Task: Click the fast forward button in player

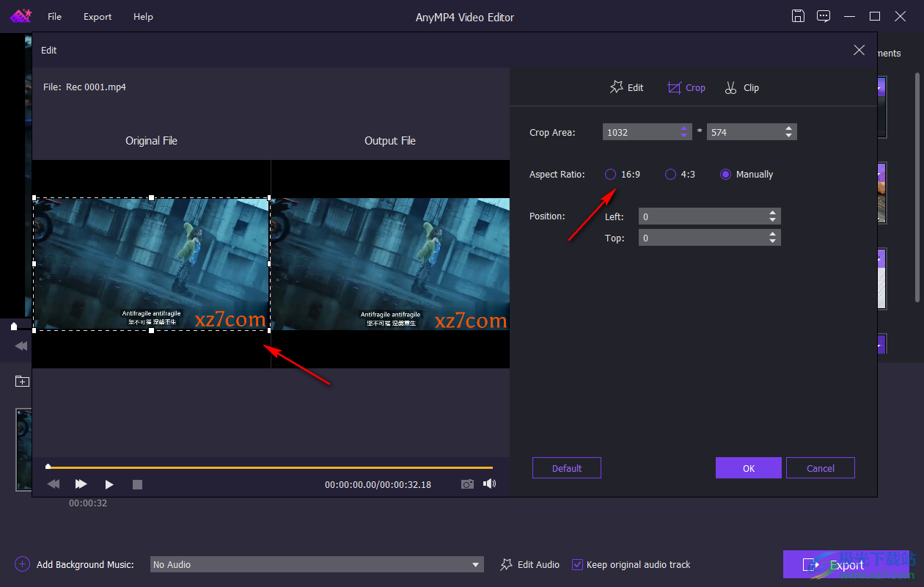Action: (x=81, y=484)
